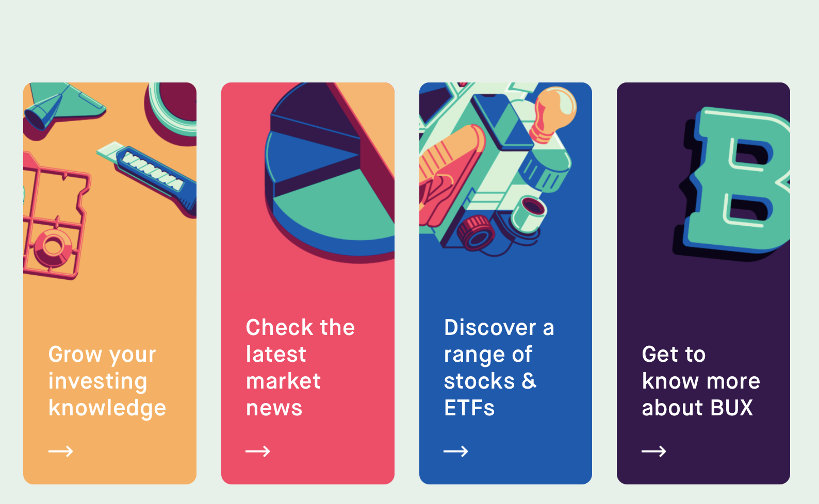Click the arrow on the orange card
819x504 pixels.
(x=61, y=451)
